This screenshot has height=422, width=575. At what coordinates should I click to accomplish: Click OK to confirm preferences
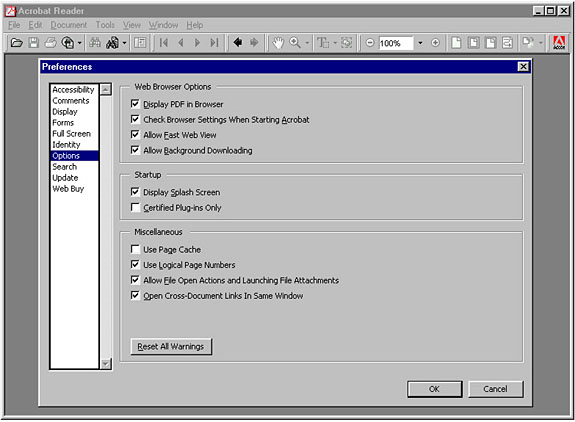click(435, 389)
